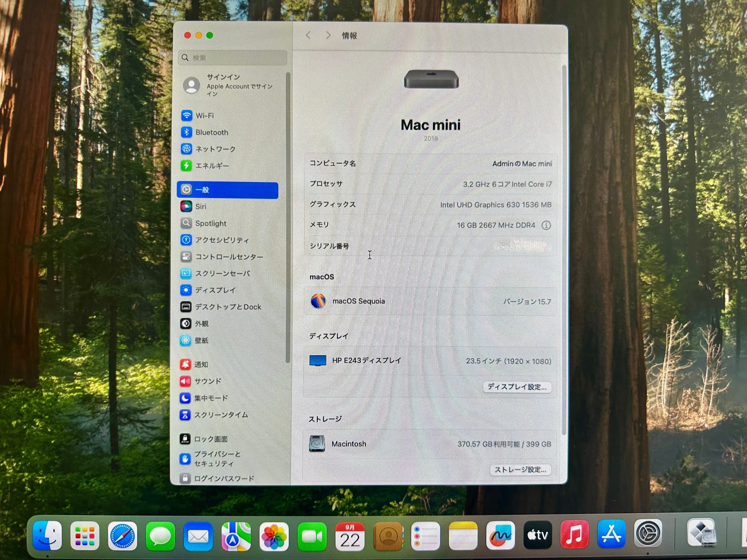The image size is (747, 560).
Task: Click the back navigation chevron
Action: tap(308, 35)
